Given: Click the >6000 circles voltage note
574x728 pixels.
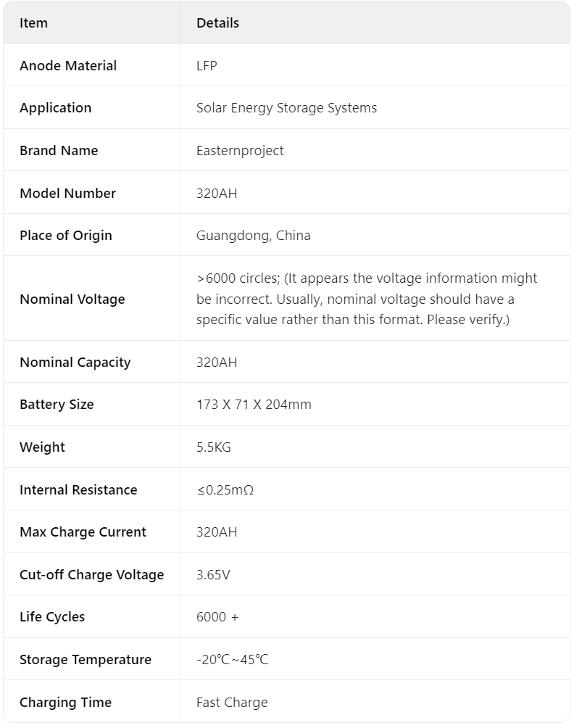Looking at the screenshot, I should click(367, 299).
